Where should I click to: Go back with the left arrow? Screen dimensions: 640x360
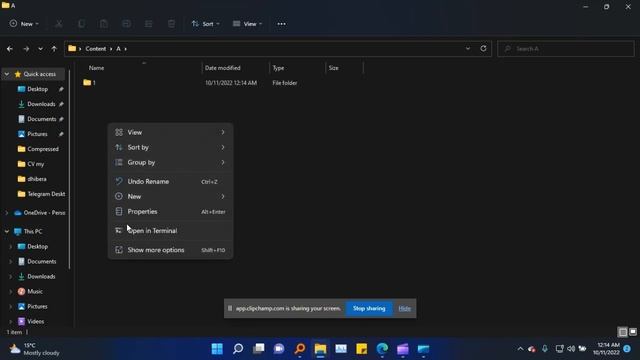point(10,49)
